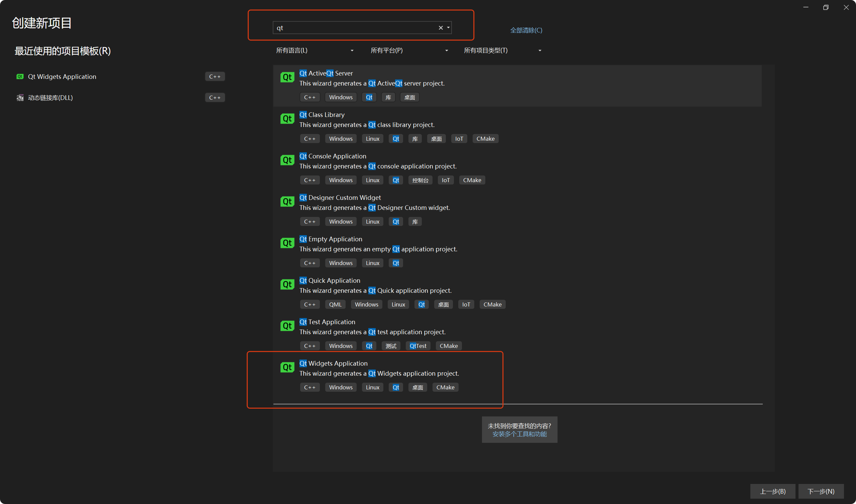Click the Qt Quick Application template icon
The height and width of the screenshot is (504, 856).
tap(287, 284)
